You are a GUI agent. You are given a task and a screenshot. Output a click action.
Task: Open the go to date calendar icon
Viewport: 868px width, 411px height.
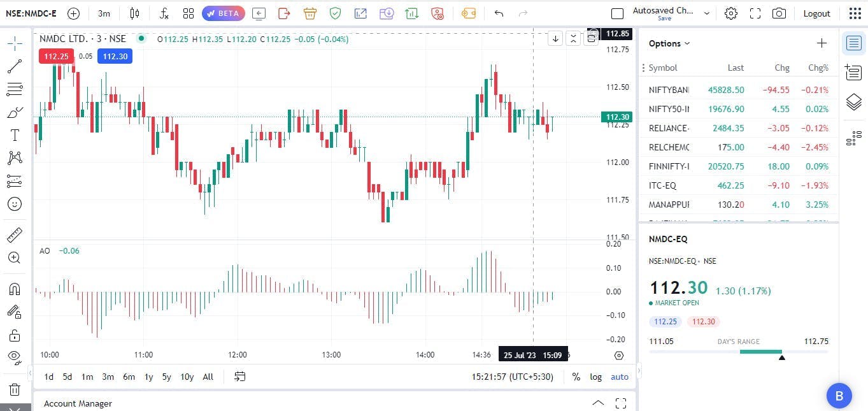pyautogui.click(x=239, y=377)
